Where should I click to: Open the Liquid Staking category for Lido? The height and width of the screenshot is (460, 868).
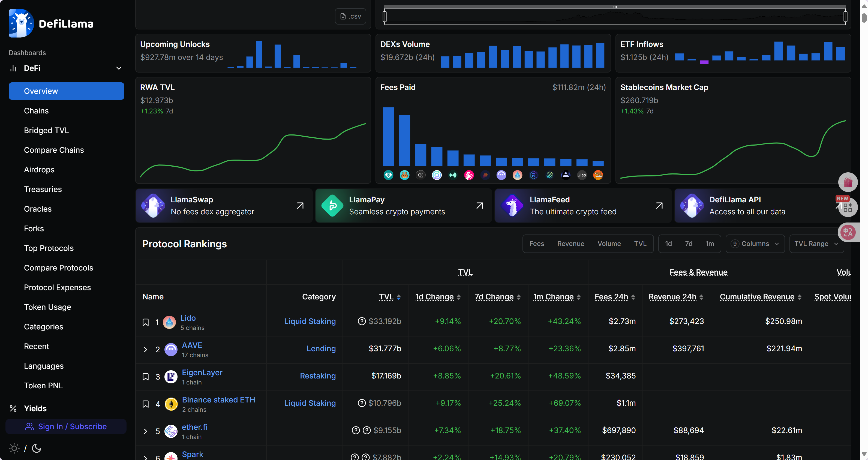tap(310, 321)
